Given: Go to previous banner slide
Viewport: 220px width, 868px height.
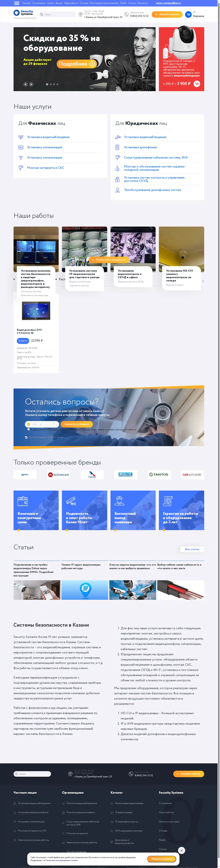Looking at the screenshot, I should pyautogui.click(x=25, y=84).
